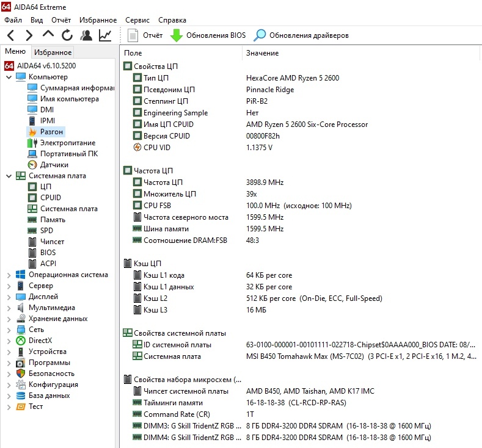The image size is (482, 448).
Task: Select DirectX Xbox logo icon in tree
Action: pyautogui.click(x=21, y=341)
